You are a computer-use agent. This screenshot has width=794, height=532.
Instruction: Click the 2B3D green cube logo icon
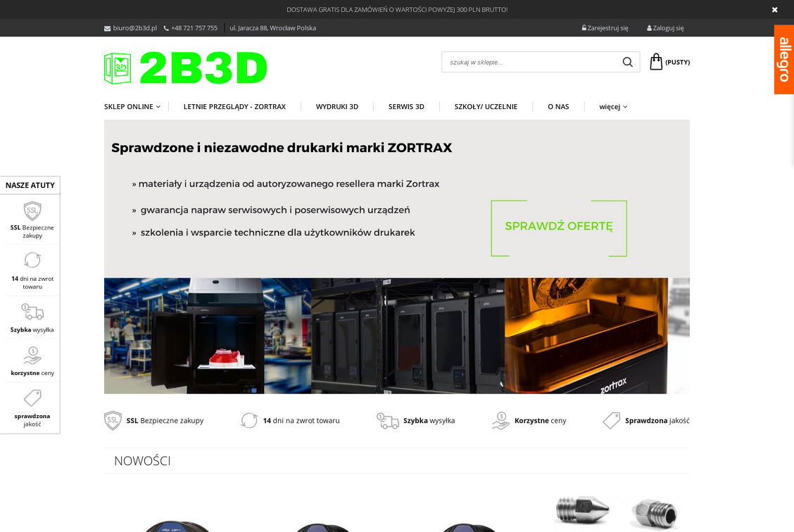[x=118, y=68]
